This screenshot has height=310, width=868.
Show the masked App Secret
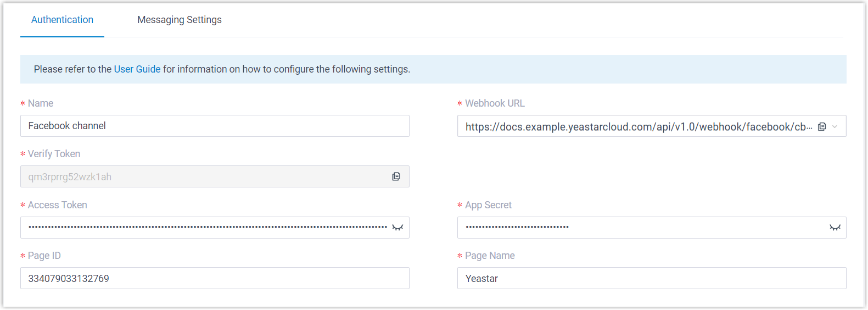point(835,228)
